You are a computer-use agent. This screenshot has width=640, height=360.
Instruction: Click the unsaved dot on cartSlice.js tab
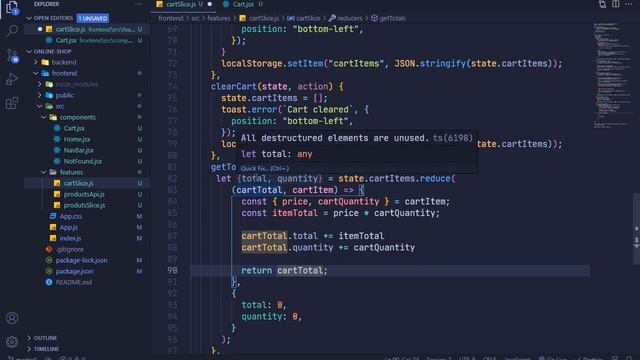point(210,4)
